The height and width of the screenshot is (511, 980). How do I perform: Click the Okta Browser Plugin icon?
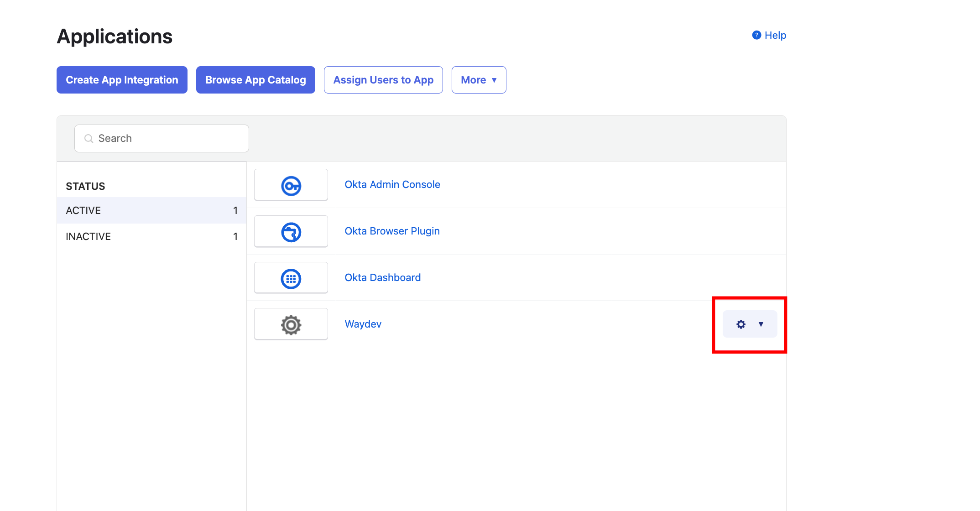tap(291, 232)
